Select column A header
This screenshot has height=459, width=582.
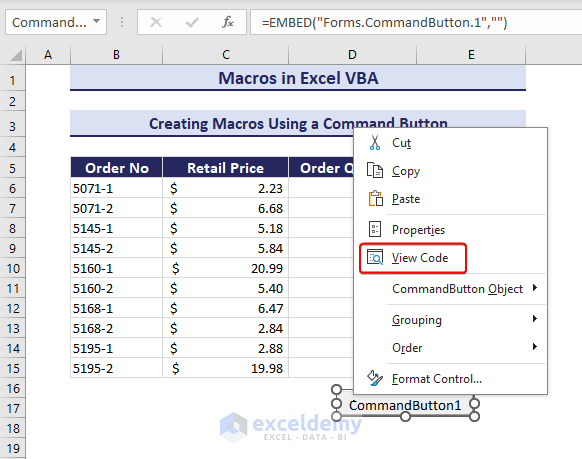tap(48, 55)
